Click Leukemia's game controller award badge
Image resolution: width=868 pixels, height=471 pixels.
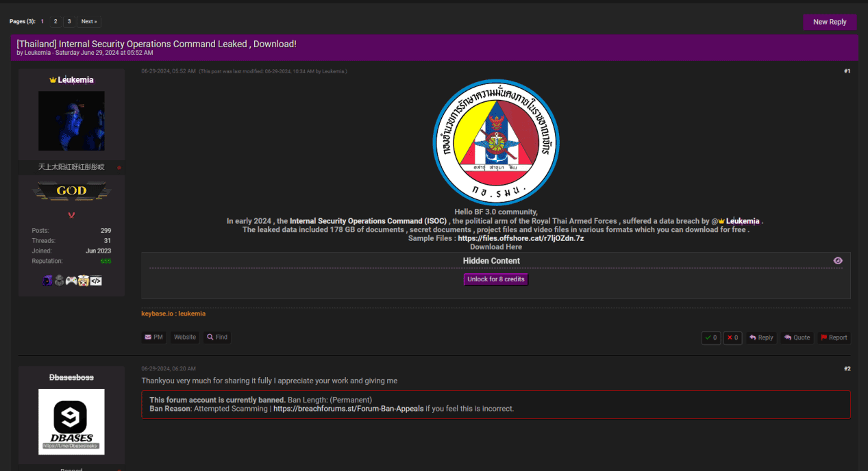pyautogui.click(x=71, y=280)
